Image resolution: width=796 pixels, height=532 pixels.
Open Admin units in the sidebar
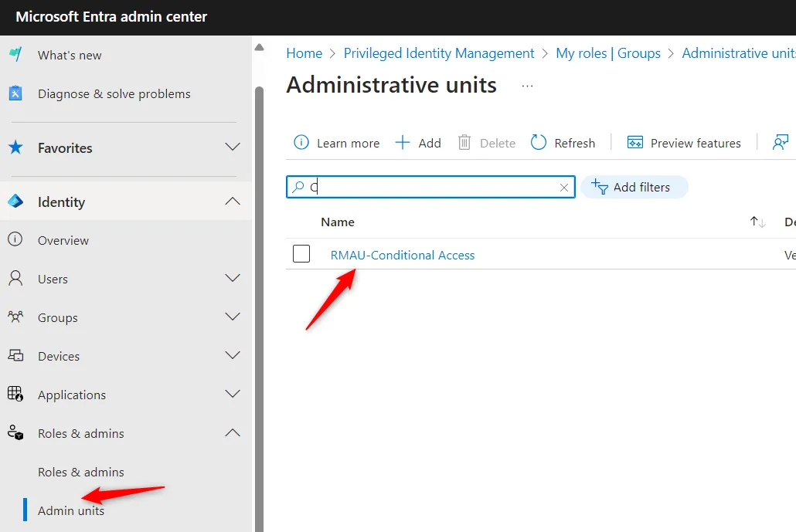[x=71, y=510]
